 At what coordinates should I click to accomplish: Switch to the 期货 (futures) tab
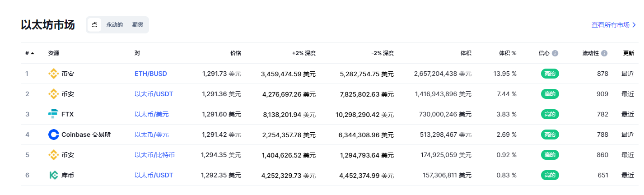point(138,25)
